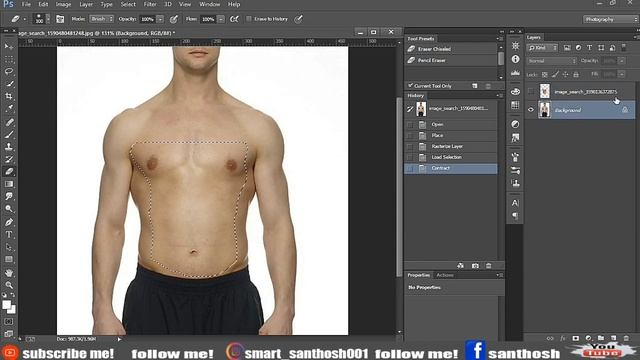The height and width of the screenshot is (360, 640).
Task: Select the Move tool
Action: click(9, 47)
